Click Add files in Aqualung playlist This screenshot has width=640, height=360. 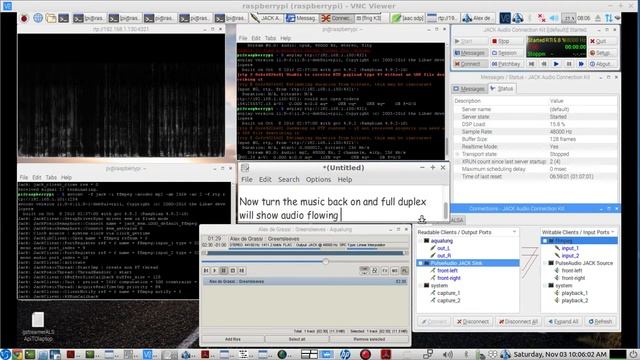pos(233,339)
